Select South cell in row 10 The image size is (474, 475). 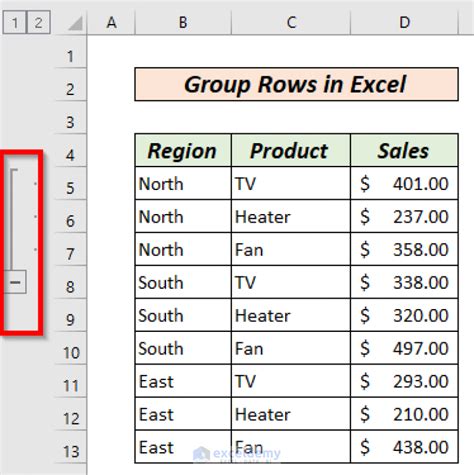click(183, 348)
